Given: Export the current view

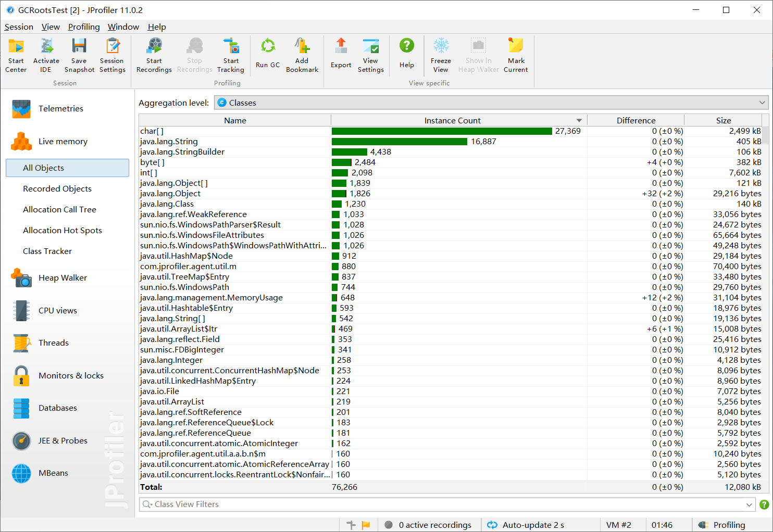Looking at the screenshot, I should coord(341,53).
